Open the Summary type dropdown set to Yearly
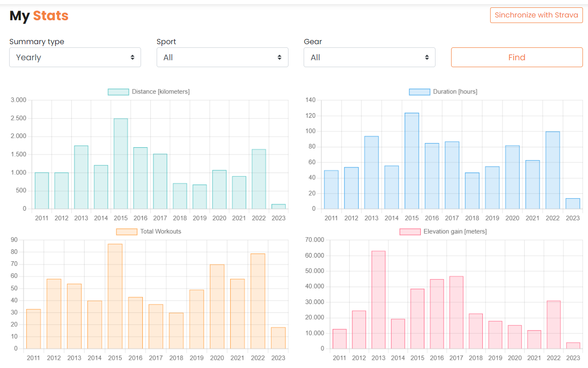Viewport: 588px width, 368px height. click(75, 57)
